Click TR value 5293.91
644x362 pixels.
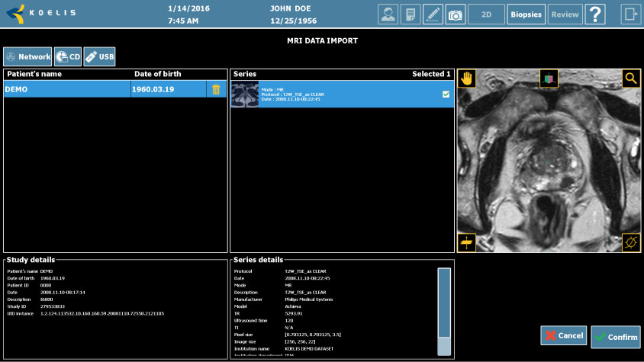pos(294,313)
